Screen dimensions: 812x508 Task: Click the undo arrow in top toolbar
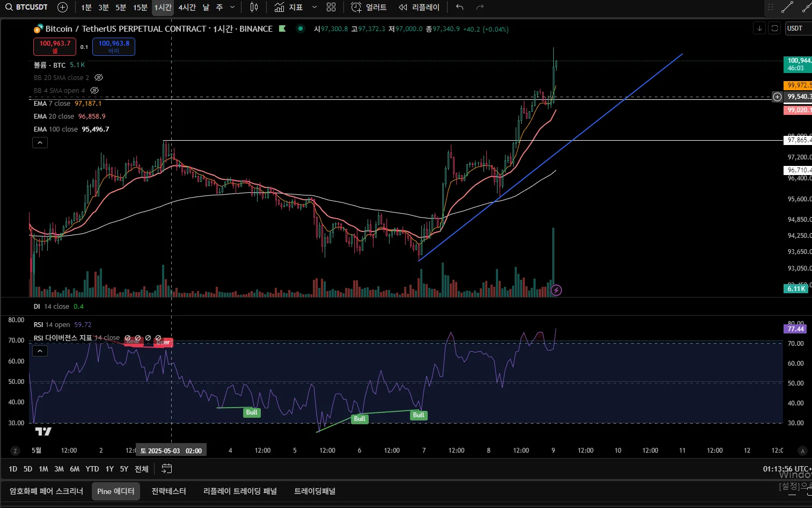[x=459, y=7]
